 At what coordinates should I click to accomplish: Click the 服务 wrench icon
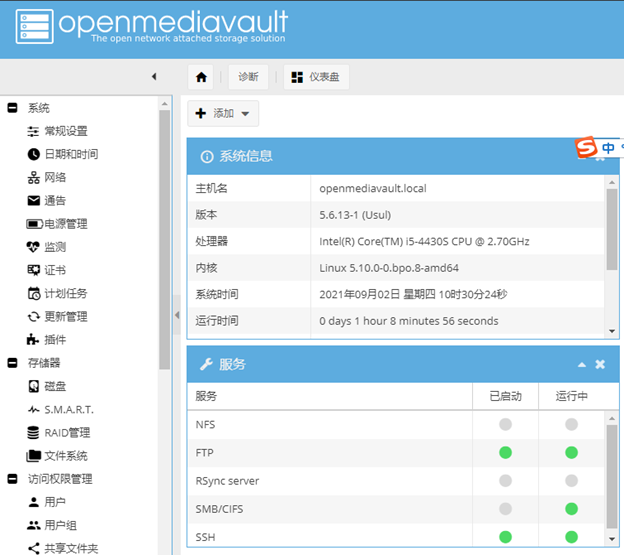(206, 364)
